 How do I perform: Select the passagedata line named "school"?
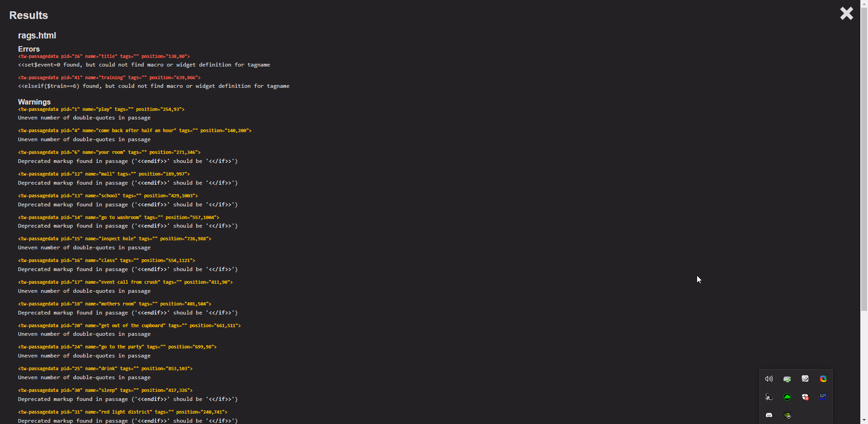[x=108, y=195]
